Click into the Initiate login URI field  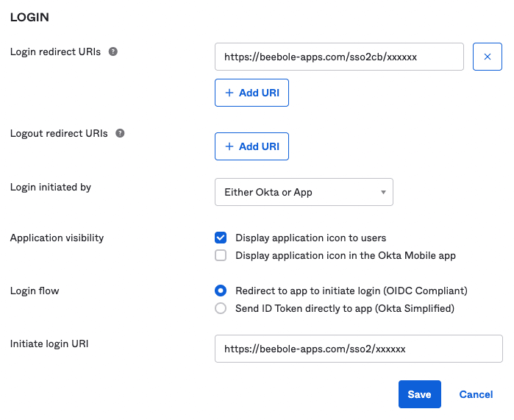pos(358,349)
